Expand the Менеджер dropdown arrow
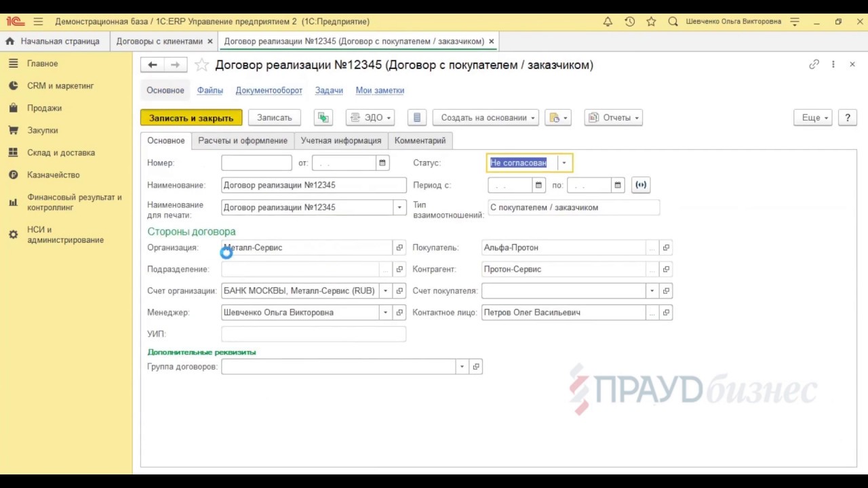This screenshot has width=868, height=488. (386, 312)
